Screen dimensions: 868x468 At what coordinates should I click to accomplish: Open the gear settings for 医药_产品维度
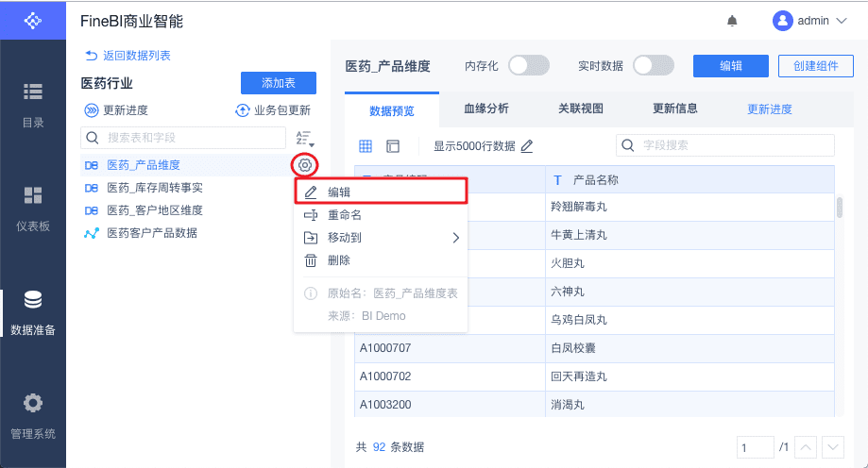[305, 166]
